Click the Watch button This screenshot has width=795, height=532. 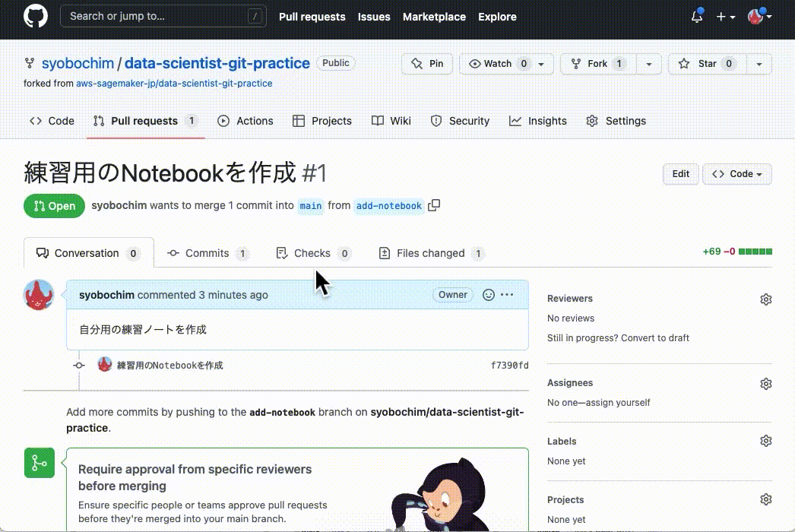coord(497,64)
